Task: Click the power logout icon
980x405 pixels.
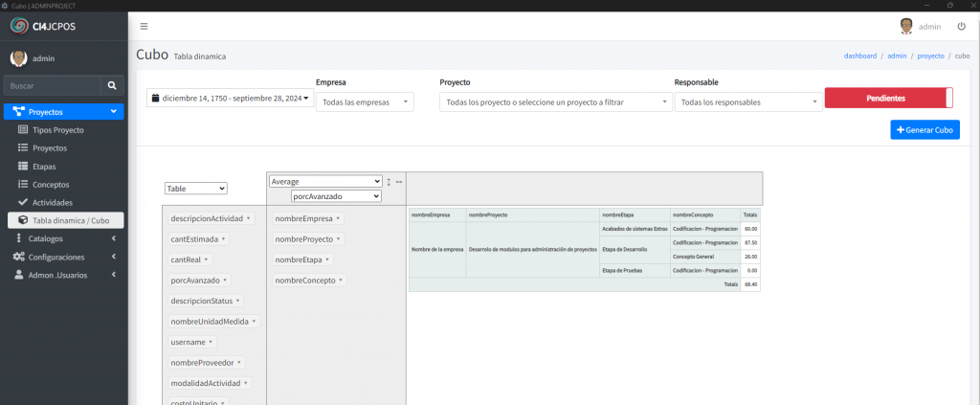Action: coord(961,26)
